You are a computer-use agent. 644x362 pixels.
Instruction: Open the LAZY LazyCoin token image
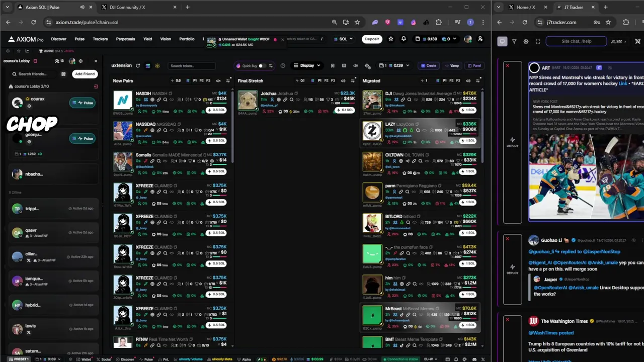pos(372,131)
